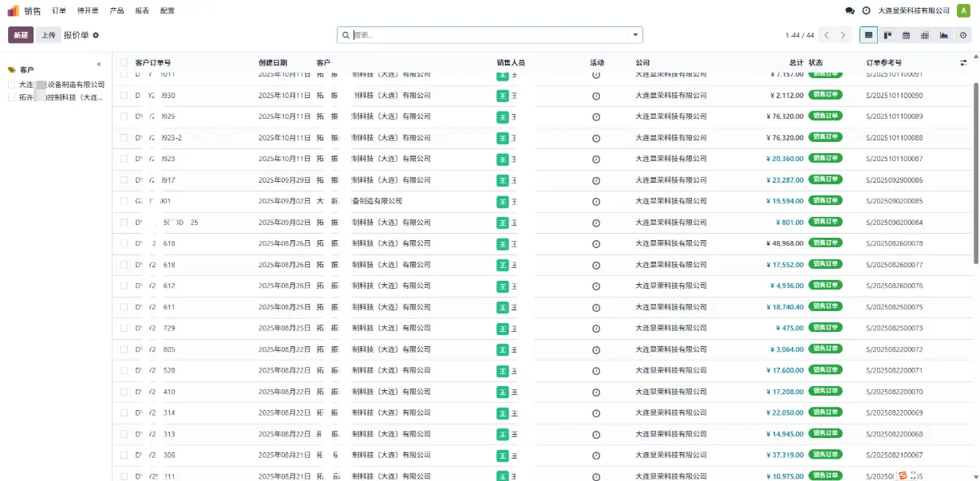Tick the first customer filter checkbox
The width and height of the screenshot is (980, 481).
(x=12, y=85)
